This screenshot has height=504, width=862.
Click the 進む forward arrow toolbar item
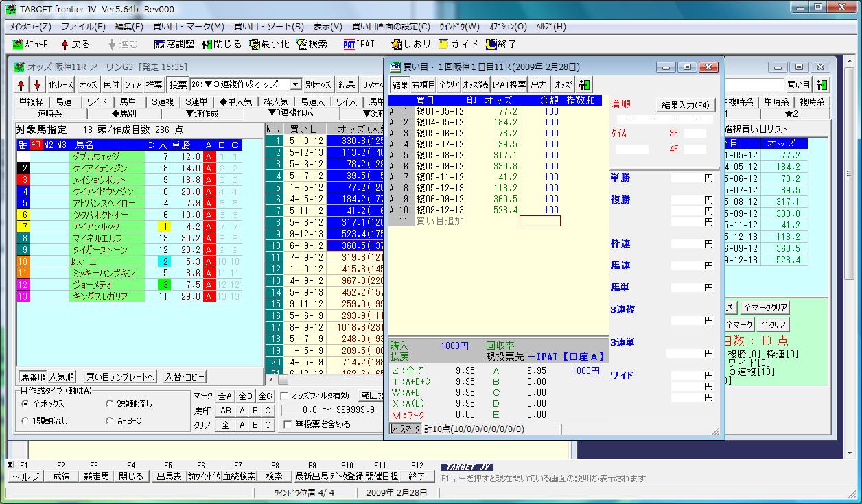(x=124, y=44)
